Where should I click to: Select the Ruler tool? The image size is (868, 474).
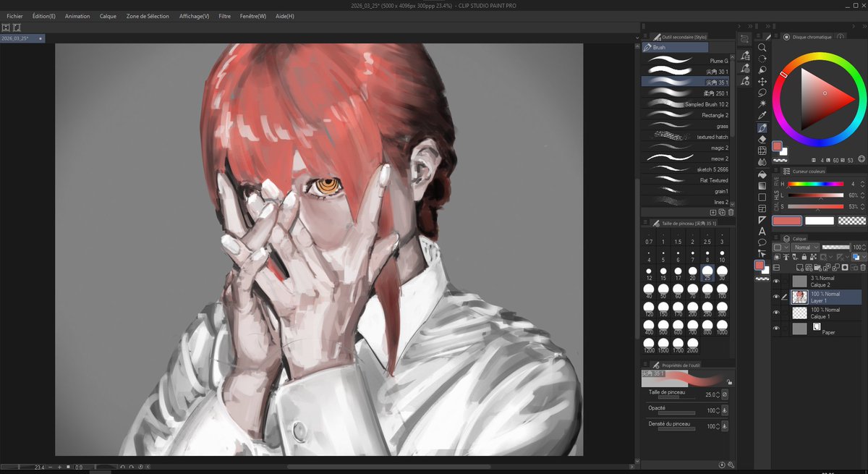click(762, 219)
